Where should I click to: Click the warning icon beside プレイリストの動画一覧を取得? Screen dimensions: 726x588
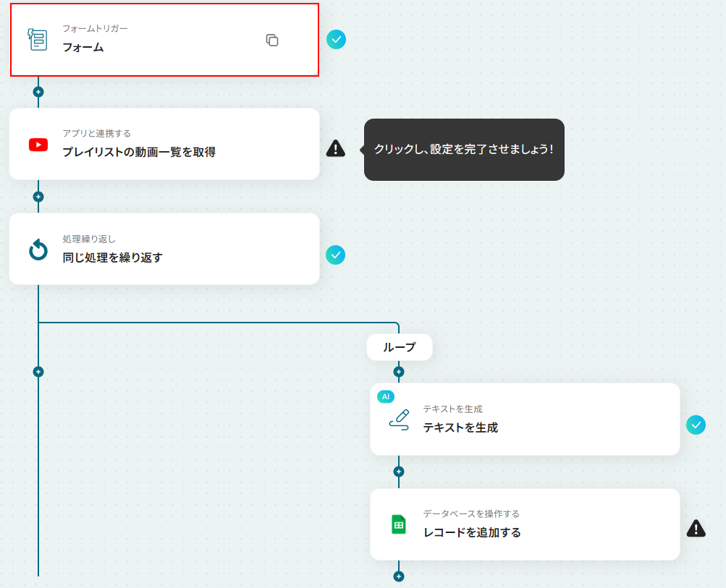336,148
